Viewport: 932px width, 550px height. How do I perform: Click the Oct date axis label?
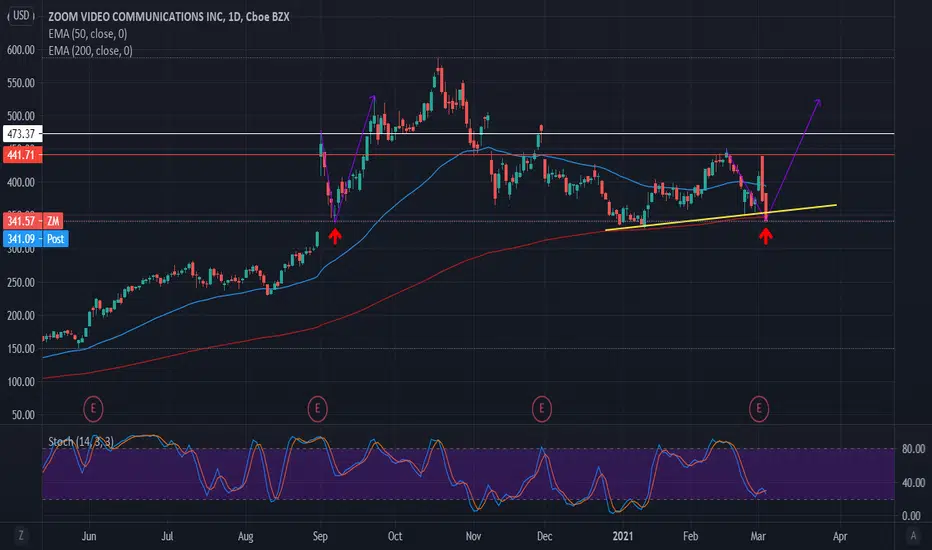395,536
